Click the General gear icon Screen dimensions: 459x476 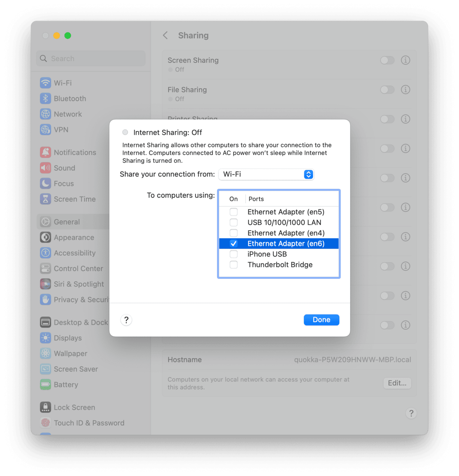click(x=45, y=222)
